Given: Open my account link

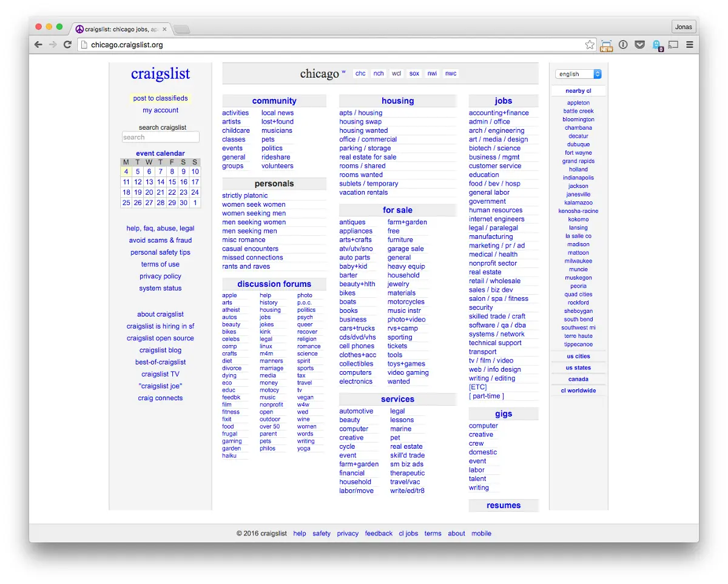Looking at the screenshot, I should click(x=160, y=110).
